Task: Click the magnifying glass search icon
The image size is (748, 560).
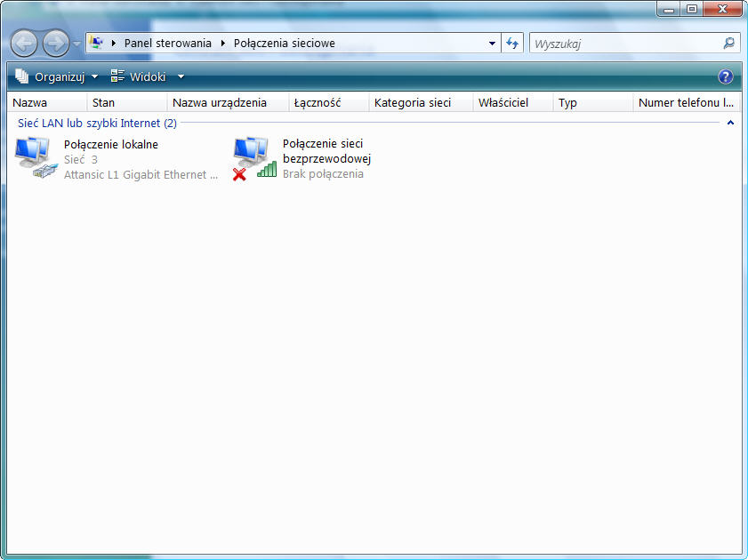Action: [x=728, y=43]
